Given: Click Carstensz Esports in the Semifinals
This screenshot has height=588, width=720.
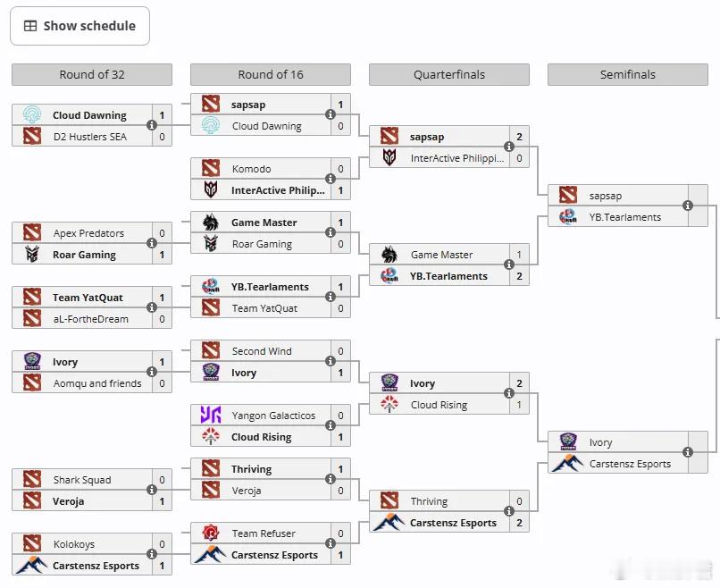Looking at the screenshot, I should [x=629, y=464].
